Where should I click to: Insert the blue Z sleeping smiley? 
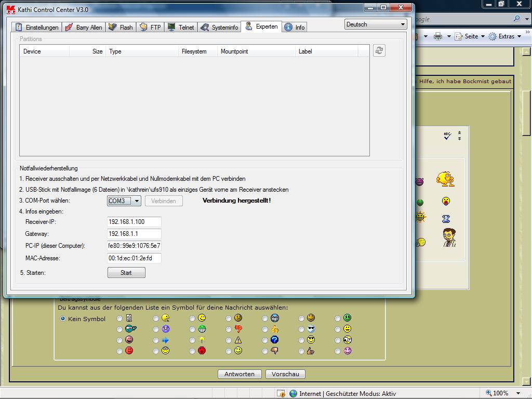click(446, 219)
